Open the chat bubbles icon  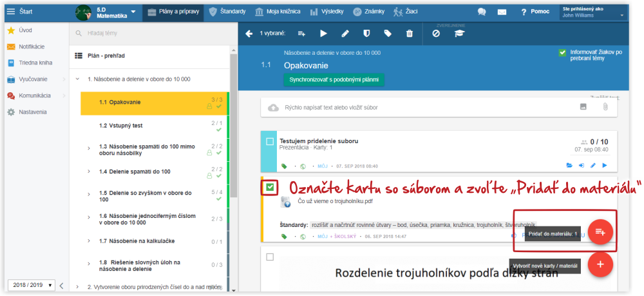tap(482, 12)
